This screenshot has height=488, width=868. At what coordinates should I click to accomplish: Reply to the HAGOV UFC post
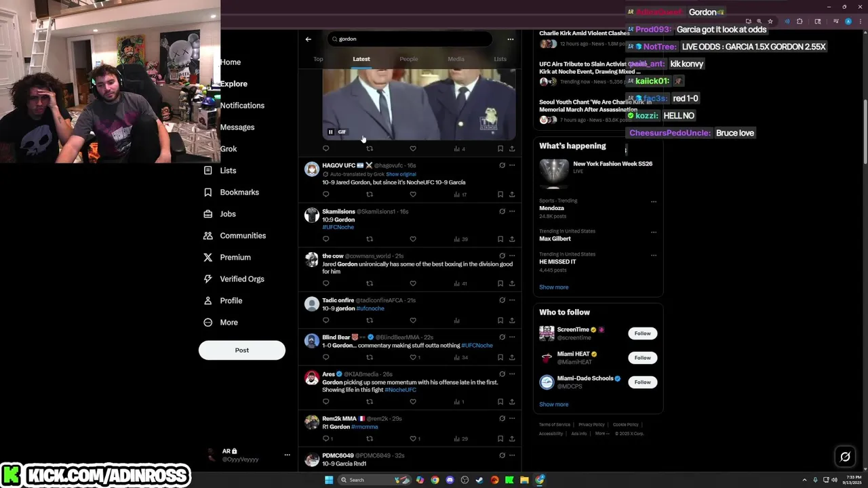(326, 195)
